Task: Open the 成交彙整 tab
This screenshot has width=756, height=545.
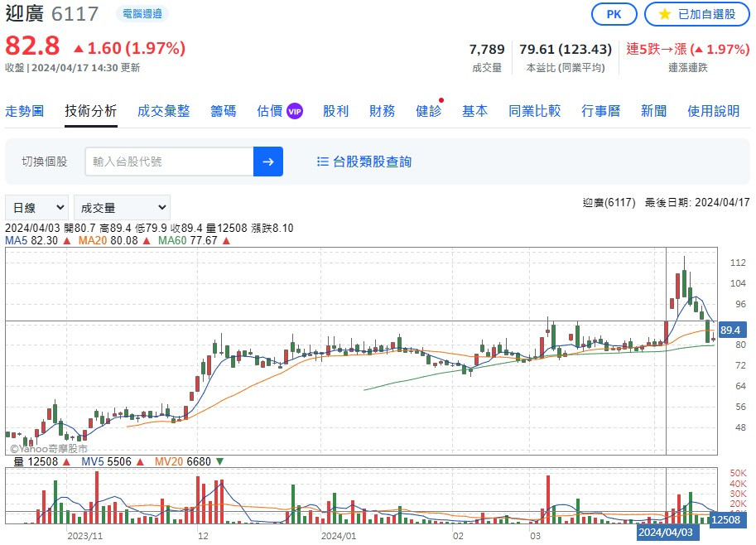Action: pos(163,112)
